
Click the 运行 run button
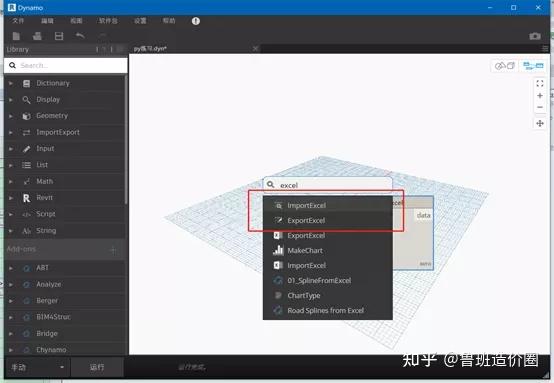[97, 367]
